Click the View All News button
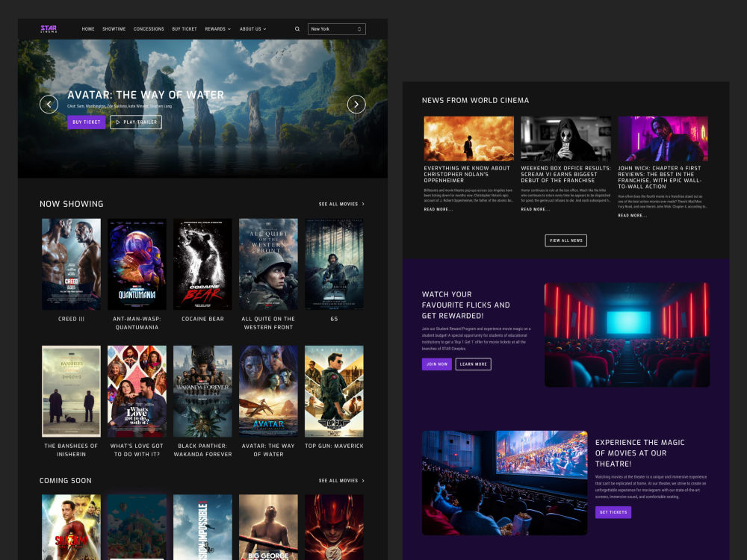Screen dimensions: 747x560 coord(566,240)
